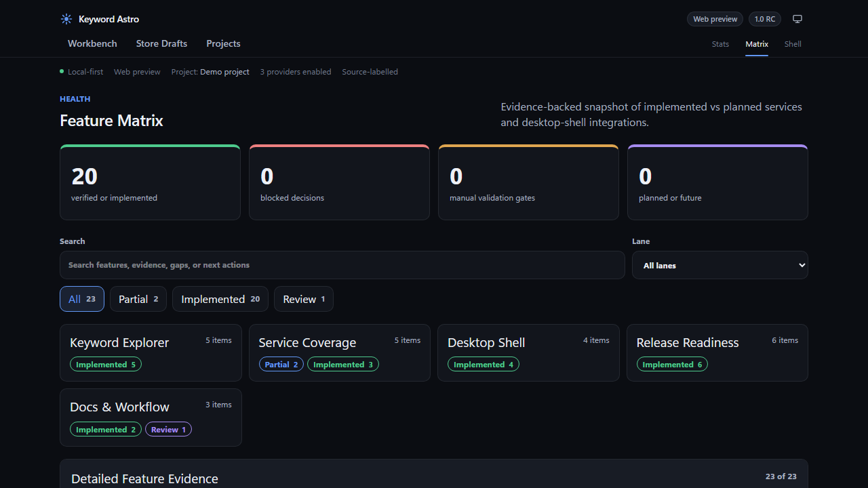
Task: Click the 23 of 23 count
Action: (781, 476)
